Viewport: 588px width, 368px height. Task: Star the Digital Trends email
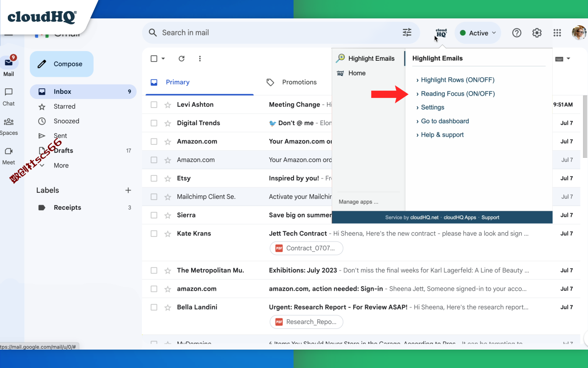coord(168,123)
